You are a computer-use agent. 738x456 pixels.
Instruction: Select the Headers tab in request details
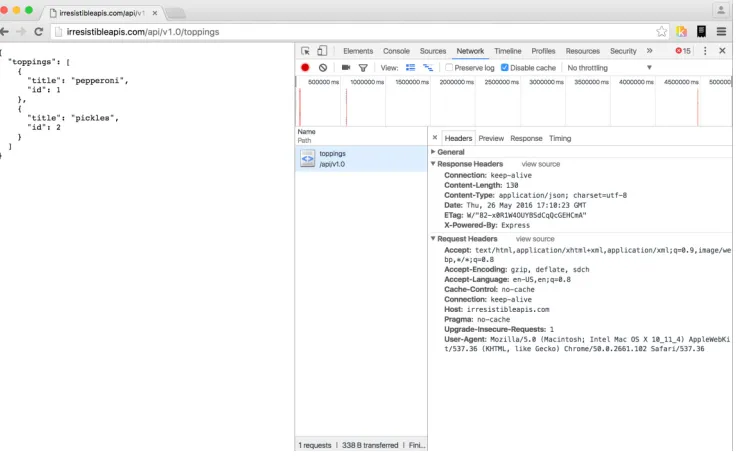(458, 138)
